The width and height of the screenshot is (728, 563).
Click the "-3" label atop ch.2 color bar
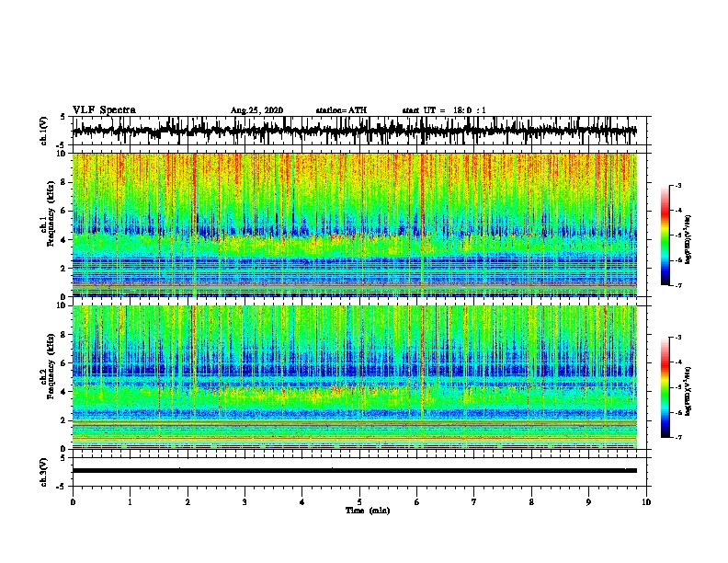[677, 338]
